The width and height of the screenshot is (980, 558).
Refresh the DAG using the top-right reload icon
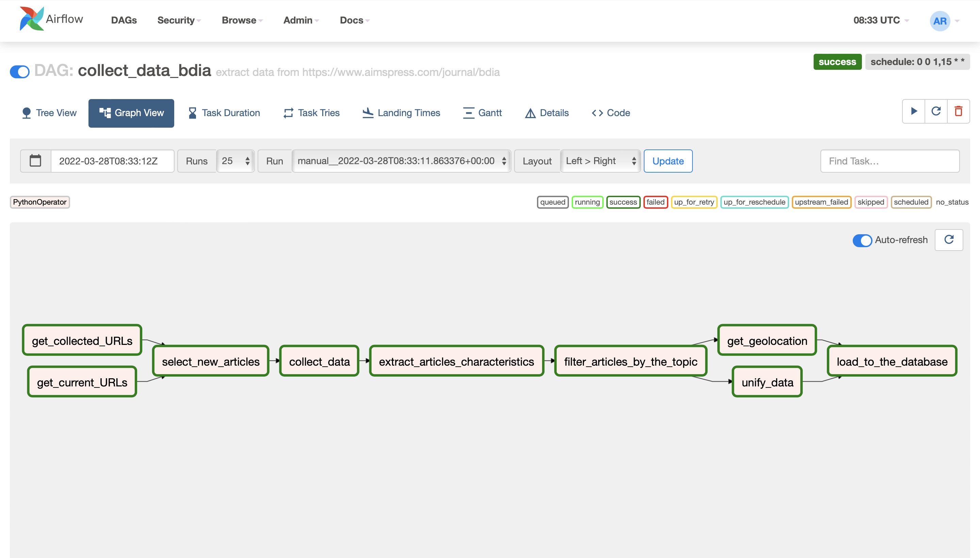[936, 112]
